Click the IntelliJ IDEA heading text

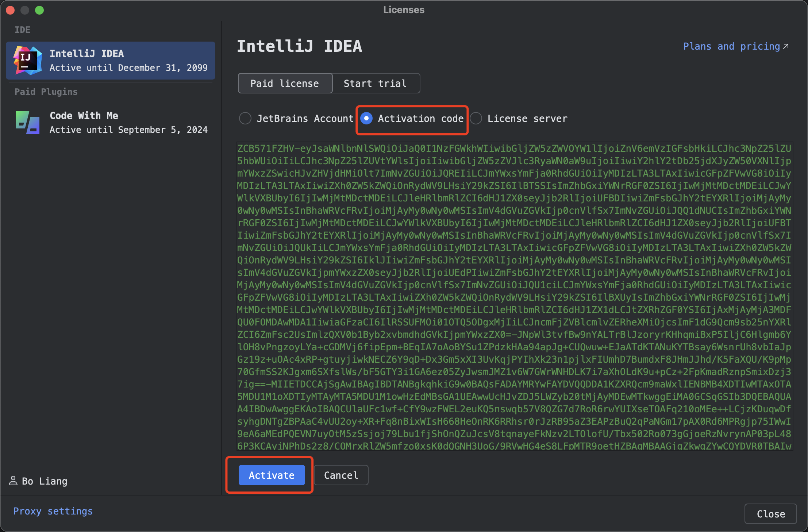point(299,46)
